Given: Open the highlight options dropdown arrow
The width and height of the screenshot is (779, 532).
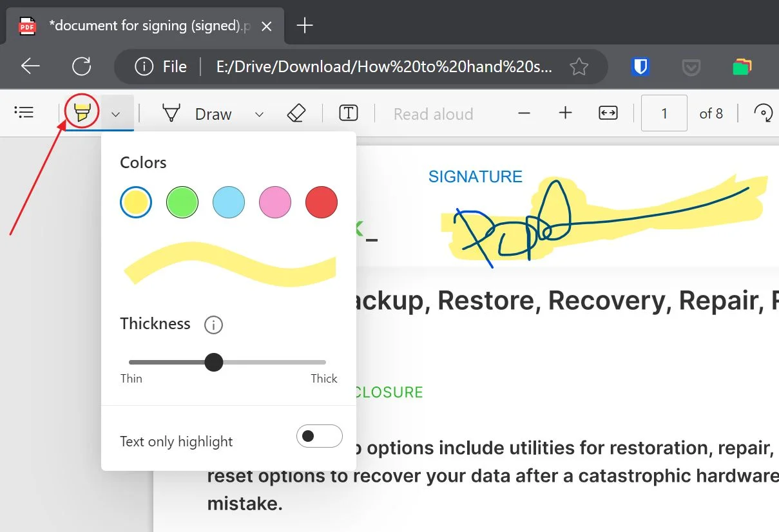Looking at the screenshot, I should pyautogui.click(x=115, y=114).
